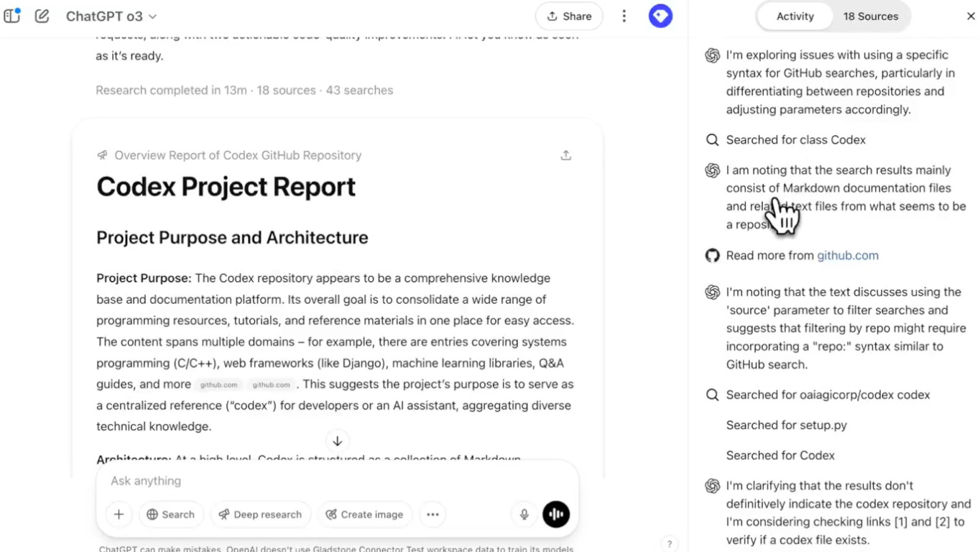Enable Deep research mode

pyautogui.click(x=261, y=515)
